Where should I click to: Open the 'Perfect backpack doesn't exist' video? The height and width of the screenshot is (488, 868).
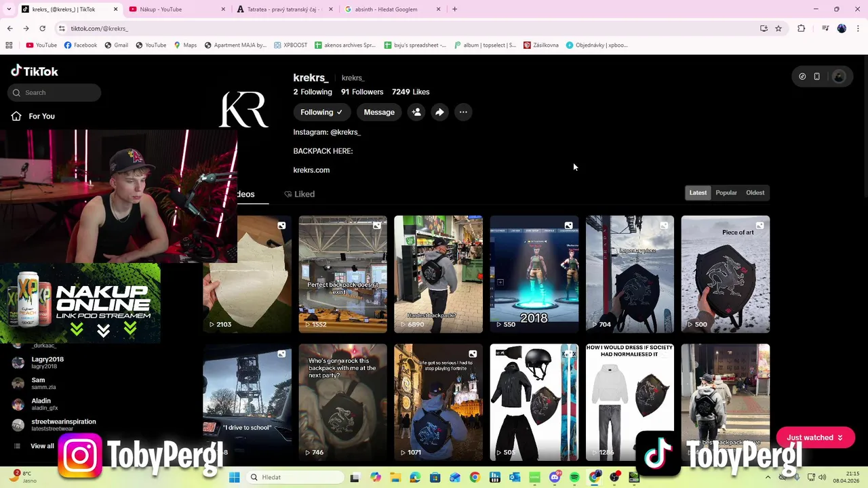tap(343, 274)
